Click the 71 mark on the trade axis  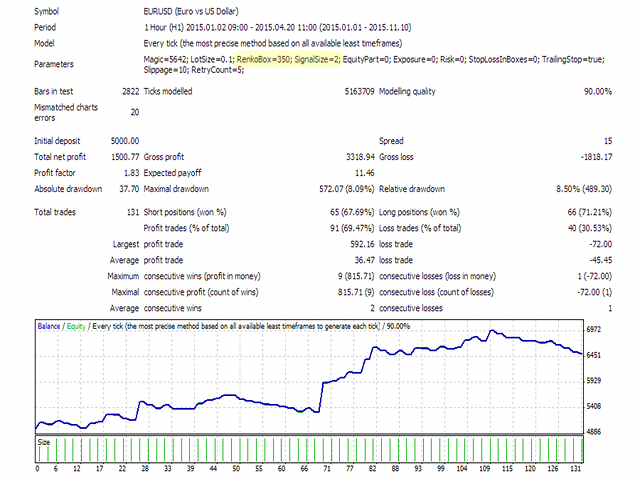[x=324, y=468]
